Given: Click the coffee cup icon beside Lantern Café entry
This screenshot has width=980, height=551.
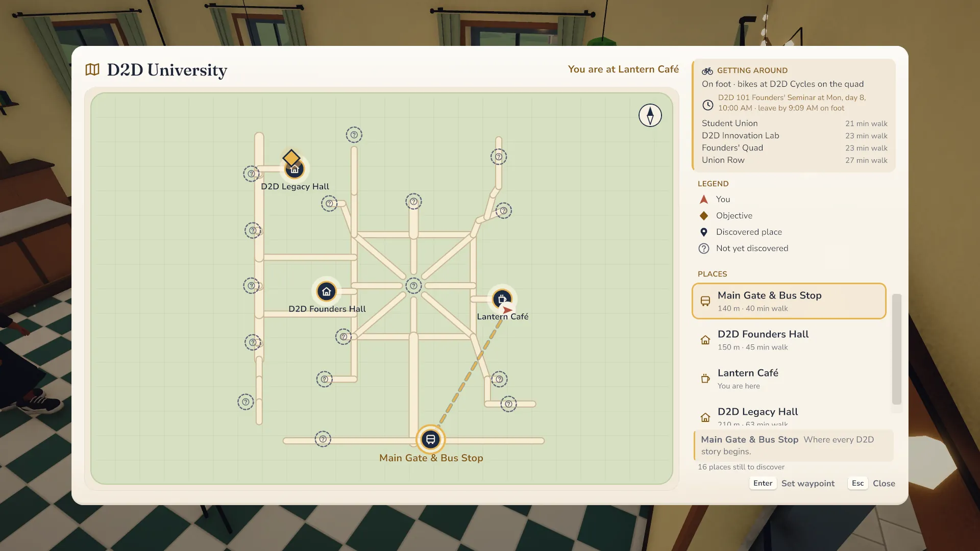Looking at the screenshot, I should coord(705,379).
